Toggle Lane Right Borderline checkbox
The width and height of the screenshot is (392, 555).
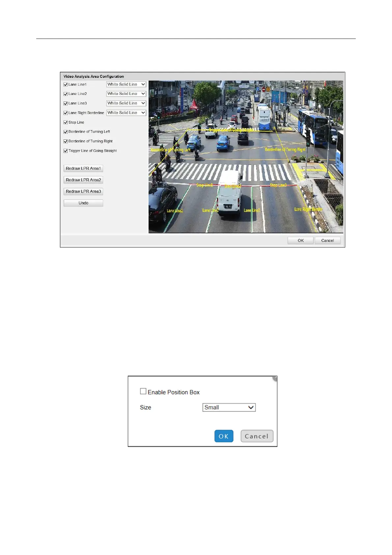[x=66, y=113]
